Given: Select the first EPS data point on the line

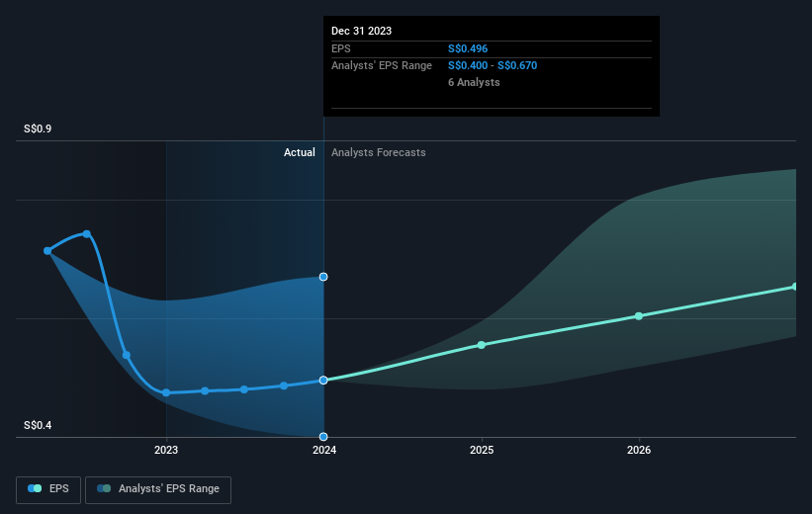Looking at the screenshot, I should pos(47,251).
